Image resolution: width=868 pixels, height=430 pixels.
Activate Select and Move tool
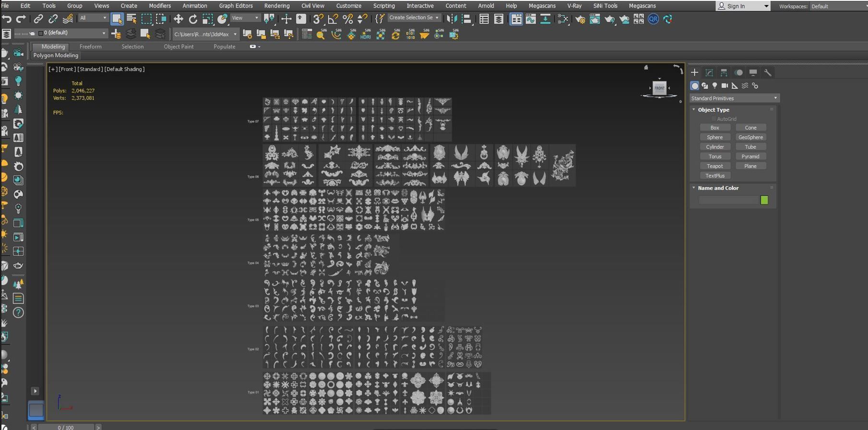click(x=178, y=19)
